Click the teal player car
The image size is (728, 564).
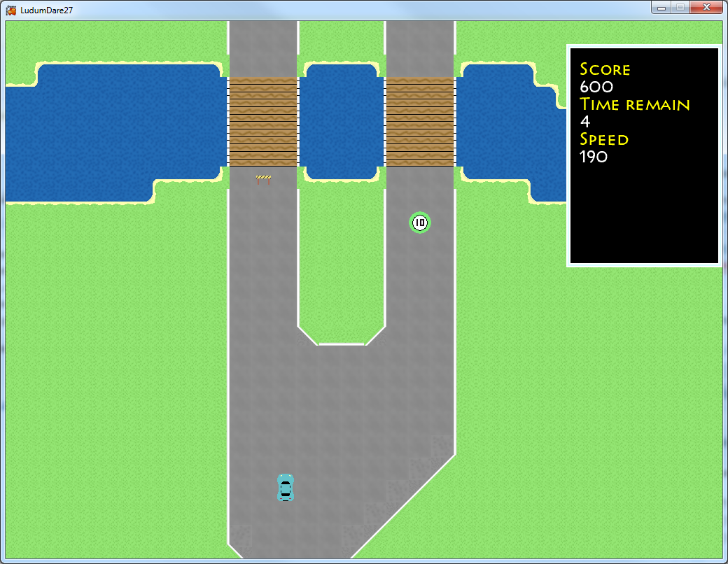pos(286,488)
